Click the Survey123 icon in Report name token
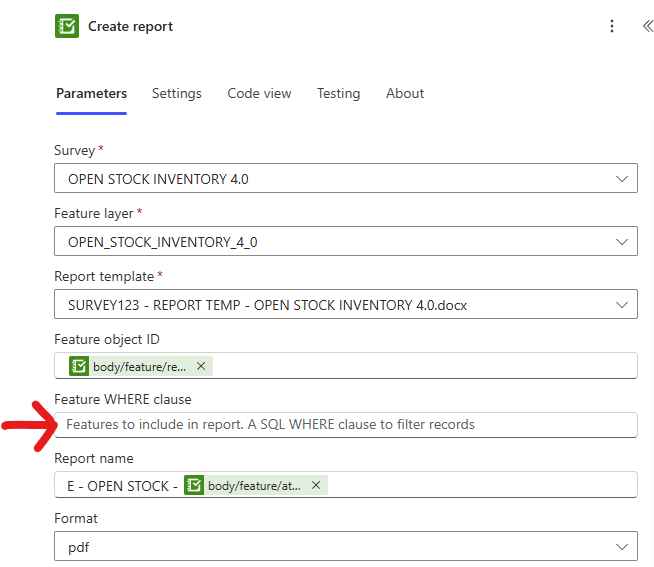 pyautogui.click(x=194, y=485)
